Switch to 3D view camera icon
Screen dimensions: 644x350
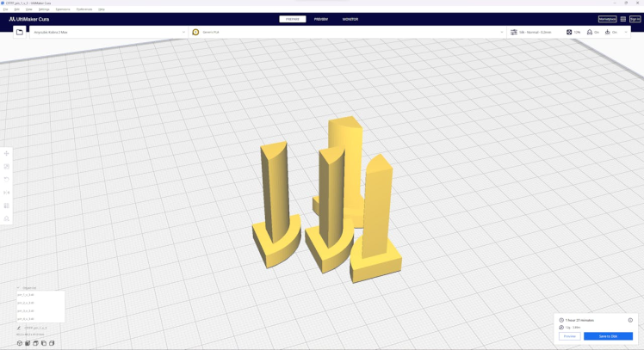19,343
